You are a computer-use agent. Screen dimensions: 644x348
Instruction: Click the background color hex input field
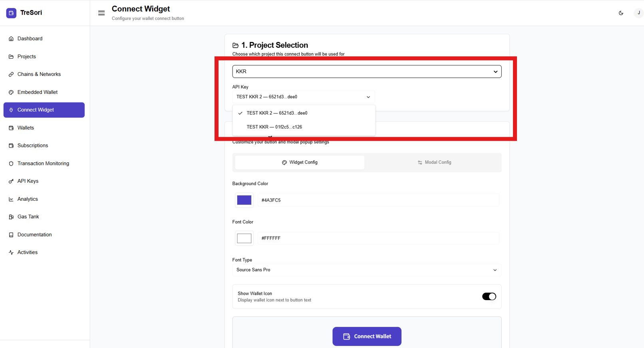378,200
